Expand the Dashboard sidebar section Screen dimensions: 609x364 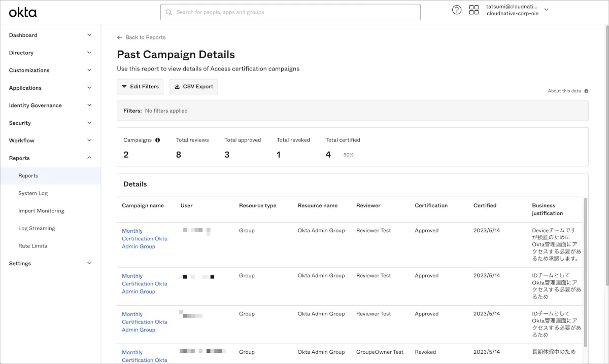click(89, 35)
